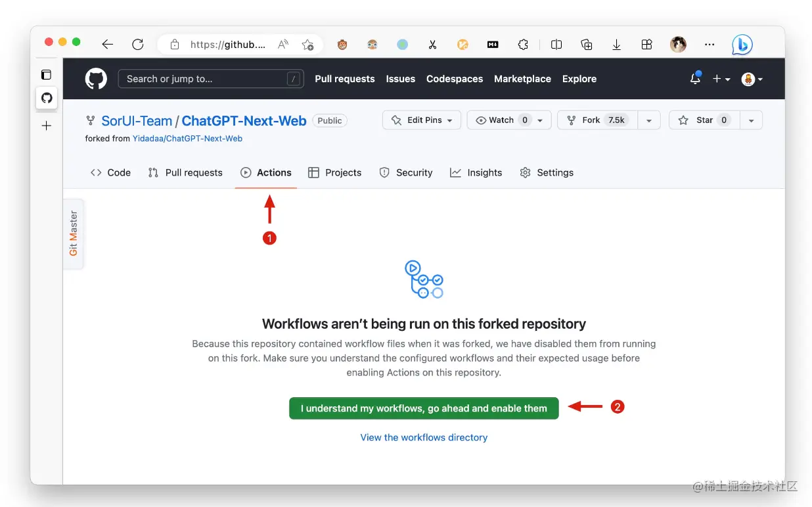Viewport: 812px width, 507px height.
Task: Select the Actions tab
Action: pyautogui.click(x=266, y=172)
